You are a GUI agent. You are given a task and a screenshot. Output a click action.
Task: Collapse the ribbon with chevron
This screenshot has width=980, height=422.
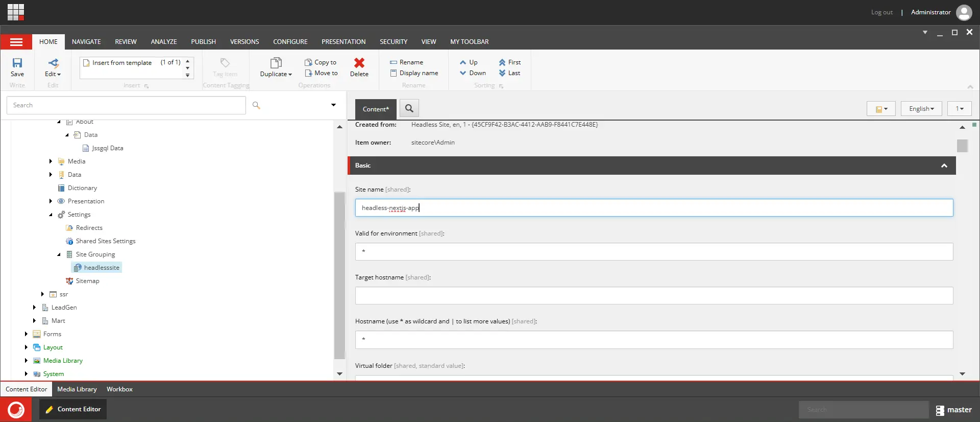click(x=970, y=87)
